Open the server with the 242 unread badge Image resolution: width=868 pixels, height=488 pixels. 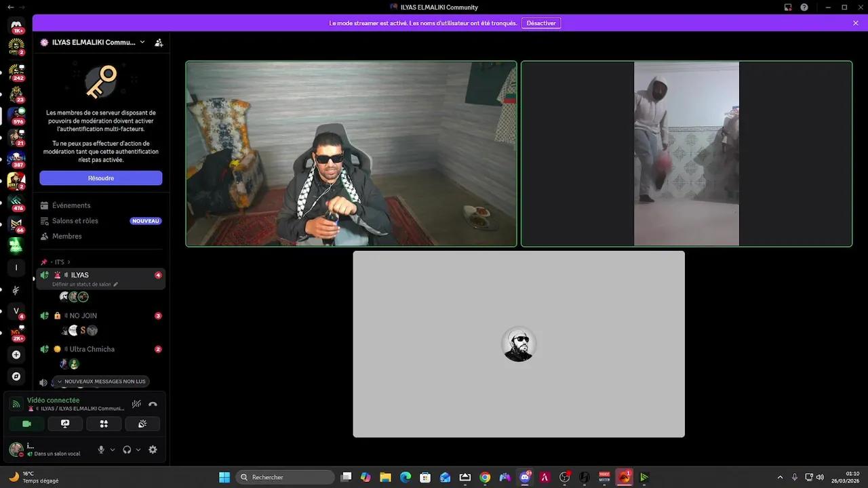[x=16, y=71]
